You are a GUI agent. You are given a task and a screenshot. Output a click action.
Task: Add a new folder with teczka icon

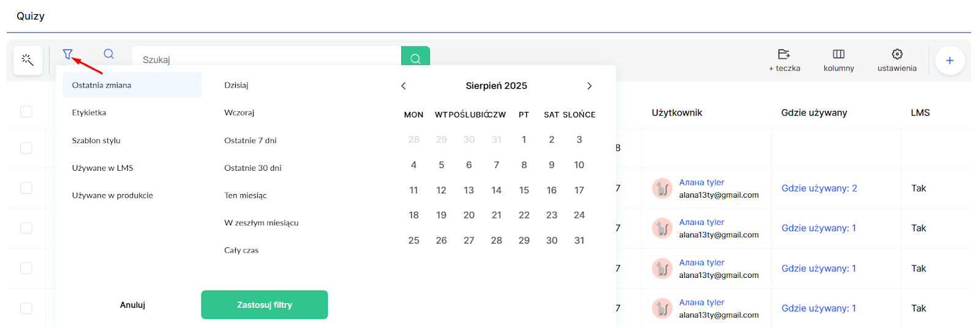click(784, 60)
